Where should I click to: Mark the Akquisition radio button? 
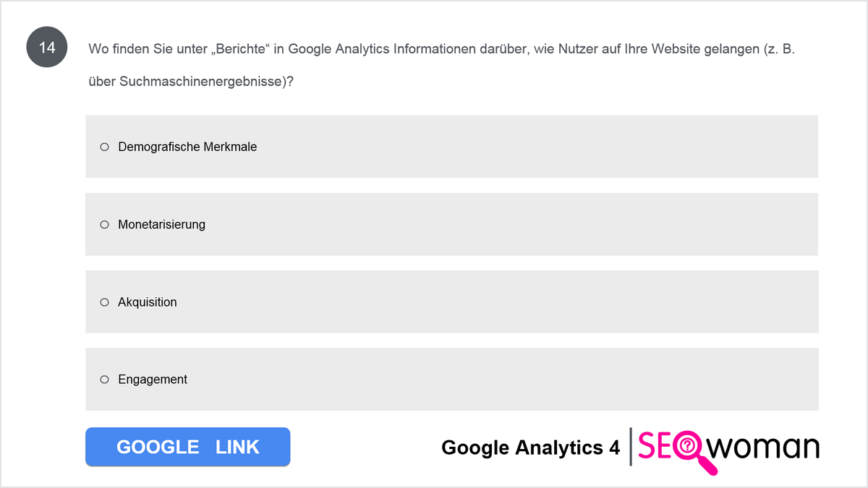[x=104, y=302]
